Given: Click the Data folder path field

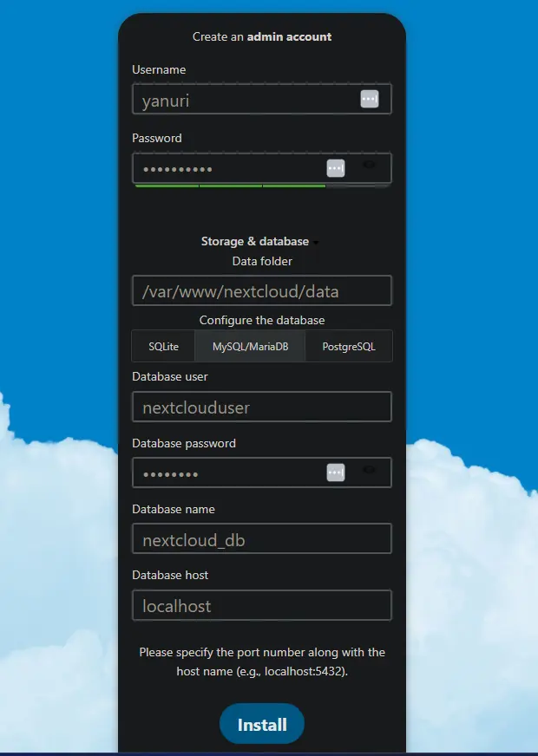Looking at the screenshot, I should pyautogui.click(x=262, y=290).
